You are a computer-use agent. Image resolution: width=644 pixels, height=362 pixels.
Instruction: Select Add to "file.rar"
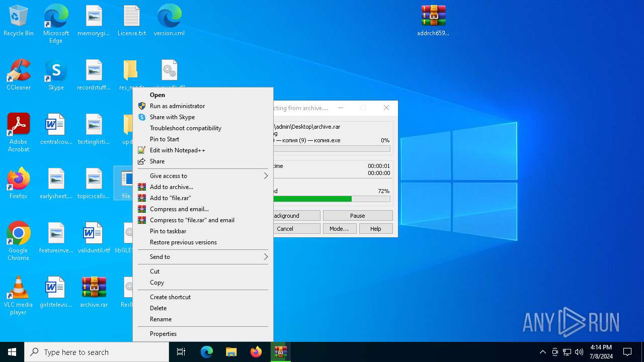click(x=203, y=198)
